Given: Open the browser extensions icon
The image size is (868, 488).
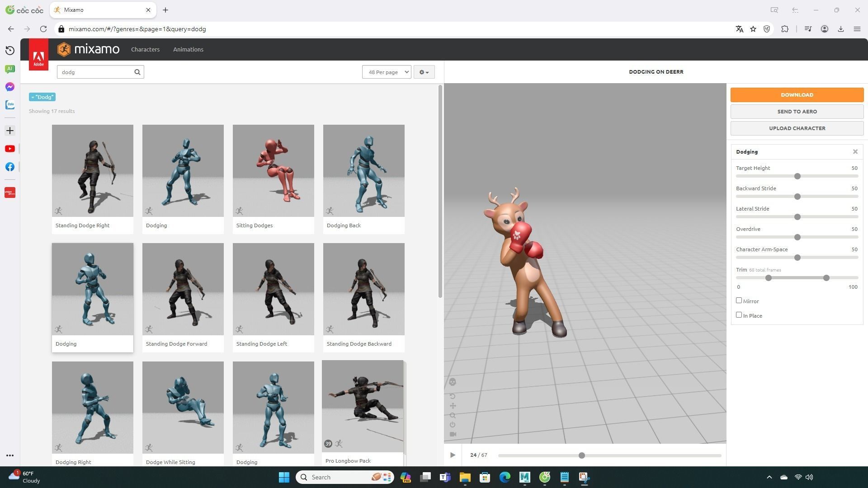Looking at the screenshot, I should pyautogui.click(x=785, y=29).
